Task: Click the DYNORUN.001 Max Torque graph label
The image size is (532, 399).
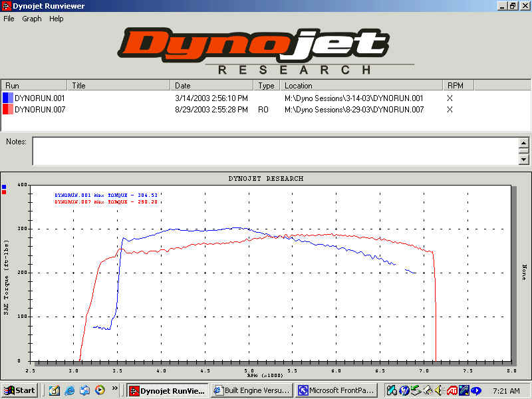Action: (x=106, y=195)
